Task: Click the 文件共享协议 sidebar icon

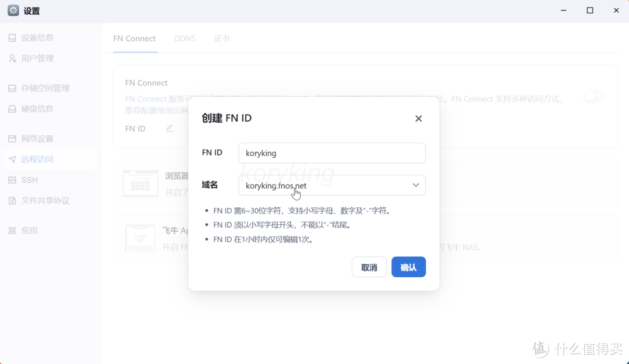Action: [x=41, y=200]
